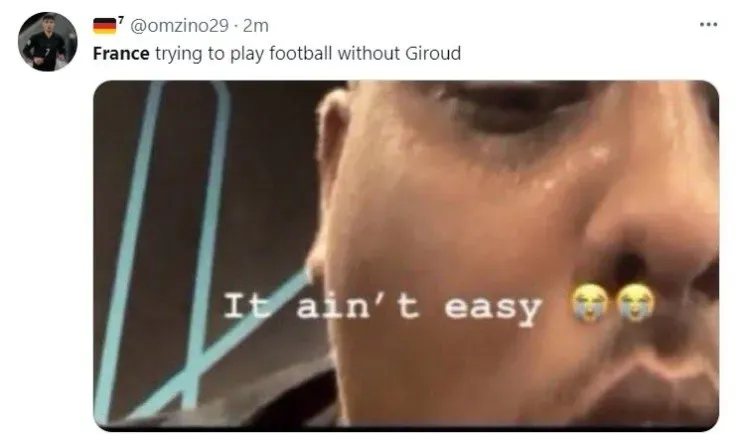Screen dimensions: 740x434
Task: Click the first crying emoji in the GIF
Action: (589, 302)
